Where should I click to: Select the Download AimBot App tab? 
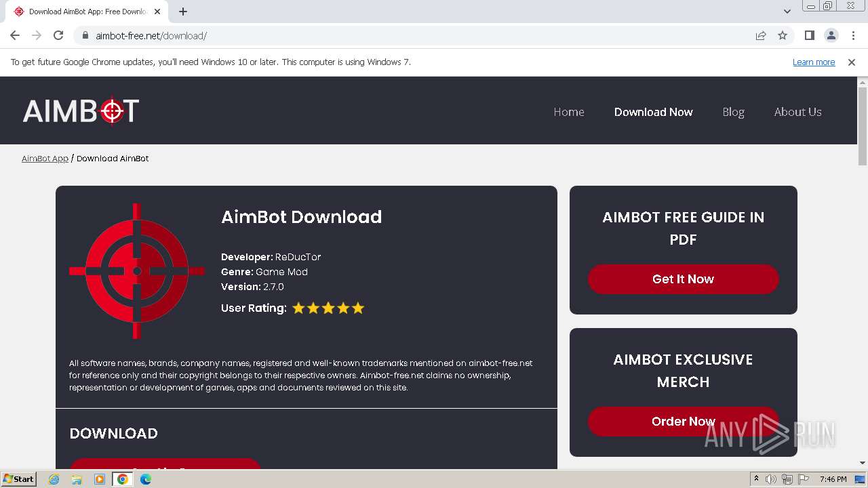(x=87, y=12)
